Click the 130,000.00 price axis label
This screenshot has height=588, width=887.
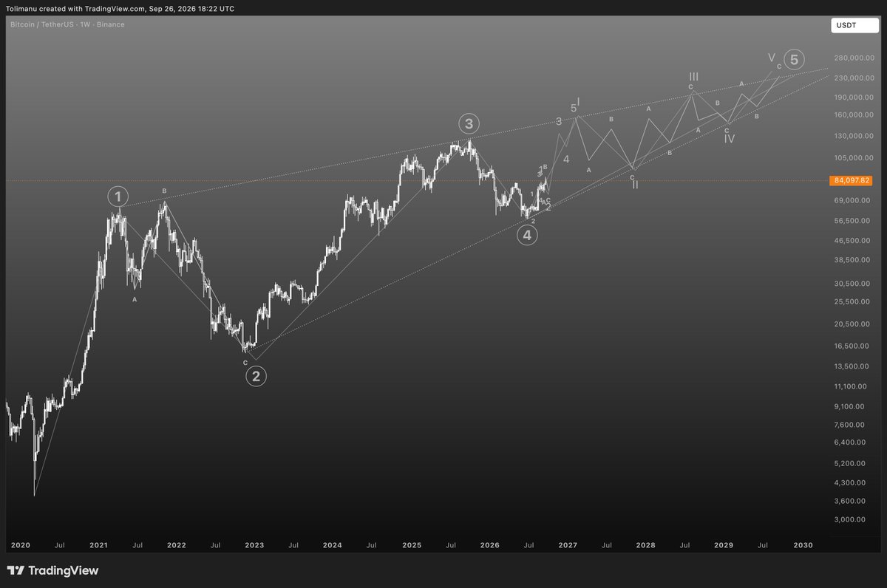(853, 136)
